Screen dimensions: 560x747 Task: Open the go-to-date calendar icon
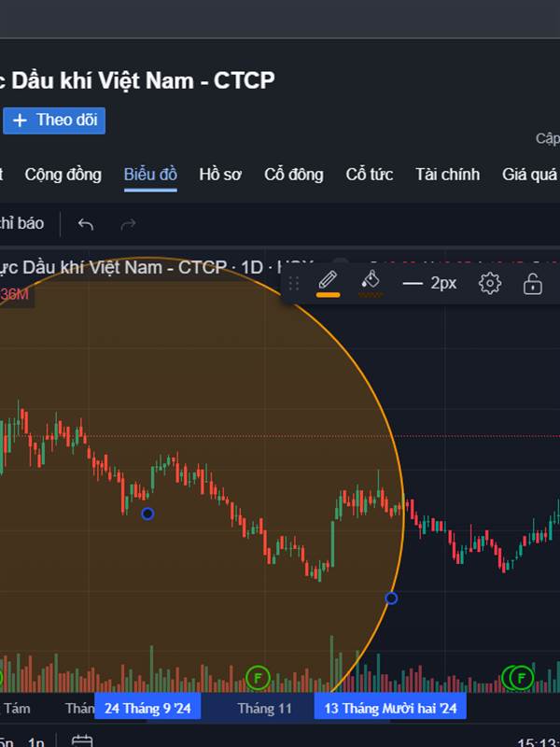click(82, 740)
